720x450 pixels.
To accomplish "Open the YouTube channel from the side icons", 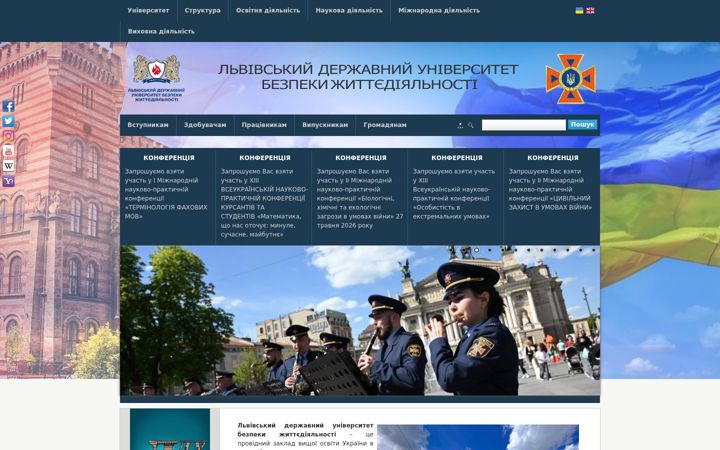I will click(8, 151).
